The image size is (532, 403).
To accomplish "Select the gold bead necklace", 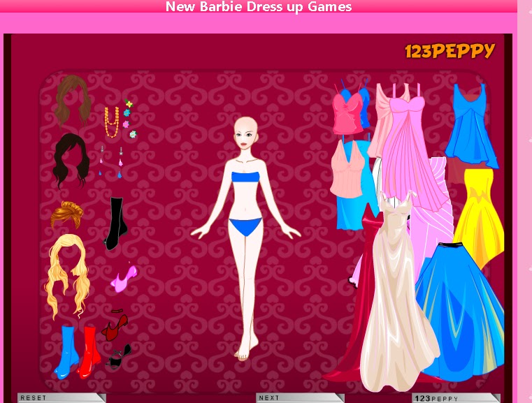I will pos(112,122).
